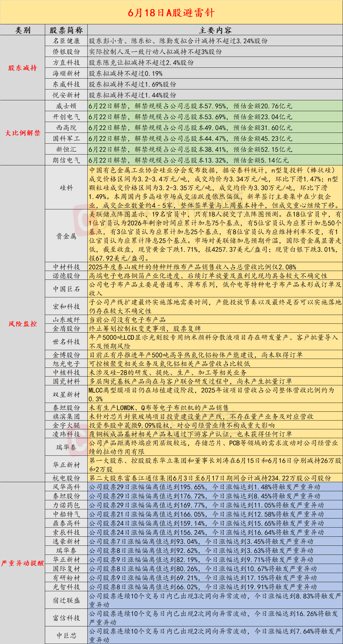Click the deviation text showing 195.65%
Viewport: 343px width, 644px height.
click(205, 487)
